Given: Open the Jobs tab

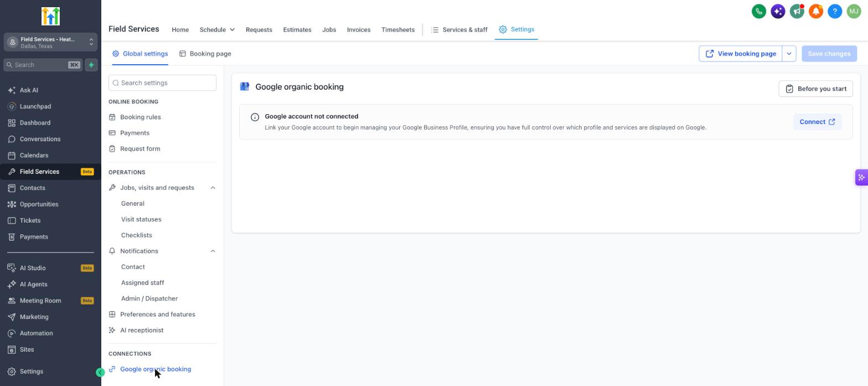Looking at the screenshot, I should tap(329, 29).
